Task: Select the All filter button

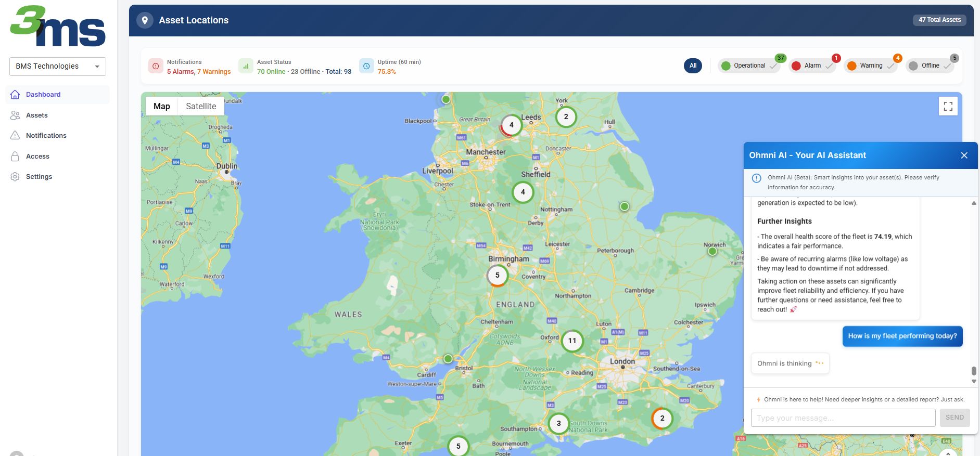Action: (693, 66)
